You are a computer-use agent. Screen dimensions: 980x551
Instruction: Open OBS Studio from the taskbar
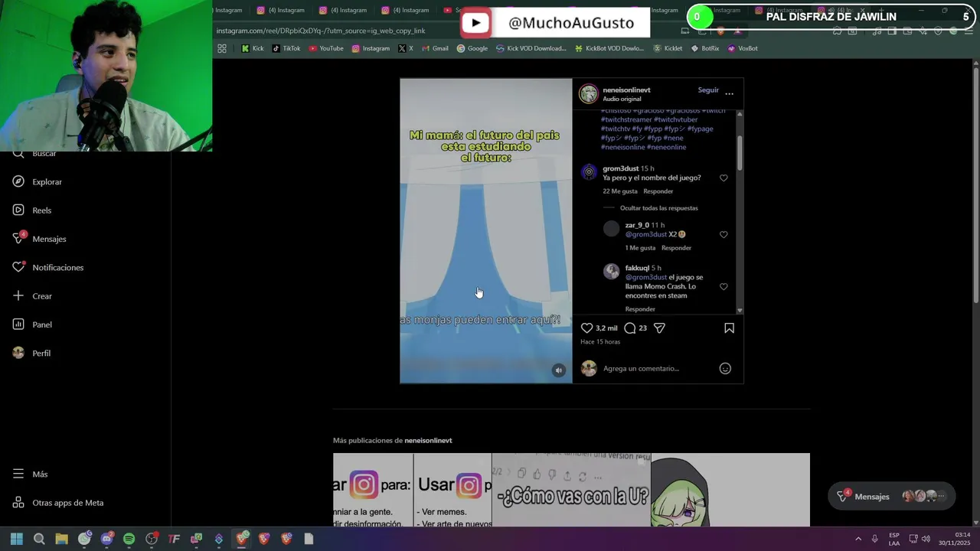pyautogui.click(x=152, y=539)
